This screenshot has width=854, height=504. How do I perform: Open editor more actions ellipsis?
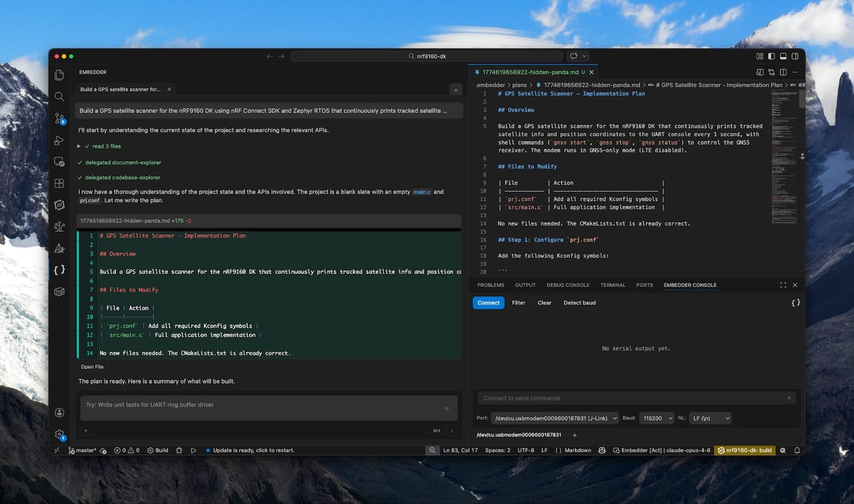pyautogui.click(x=795, y=72)
